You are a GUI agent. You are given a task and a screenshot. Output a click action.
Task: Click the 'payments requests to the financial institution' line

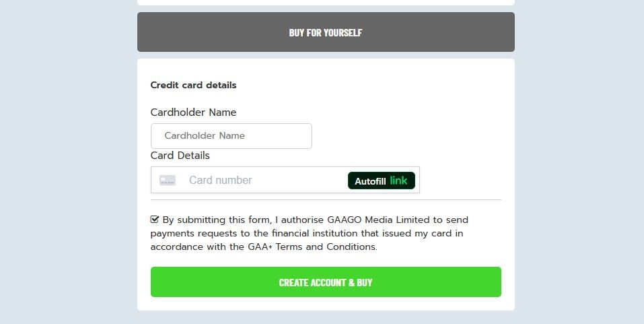(x=307, y=233)
